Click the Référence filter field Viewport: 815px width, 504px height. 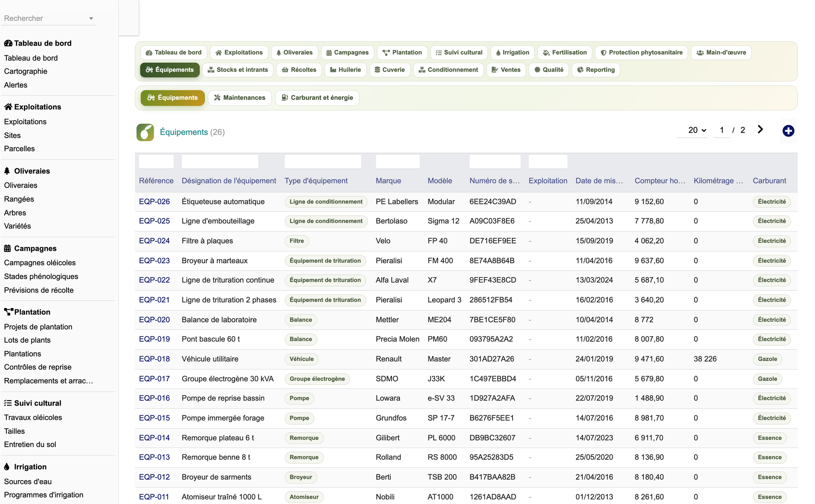coord(156,162)
